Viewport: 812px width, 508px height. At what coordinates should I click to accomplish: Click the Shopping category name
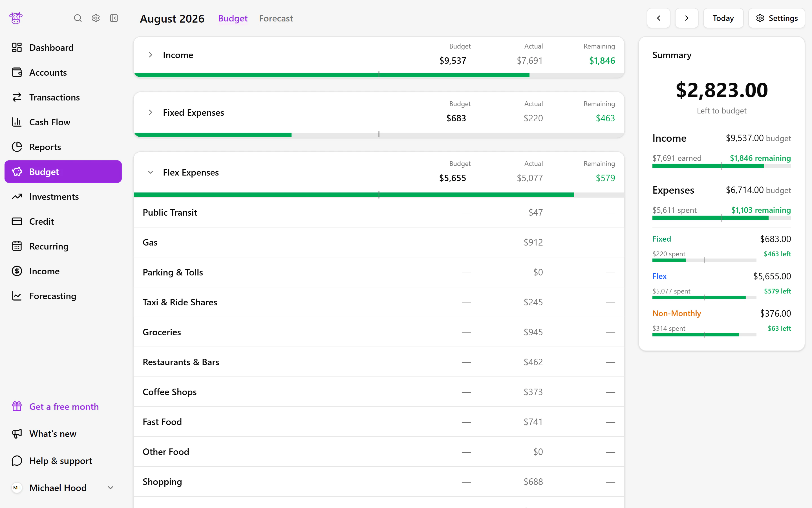[x=162, y=481]
